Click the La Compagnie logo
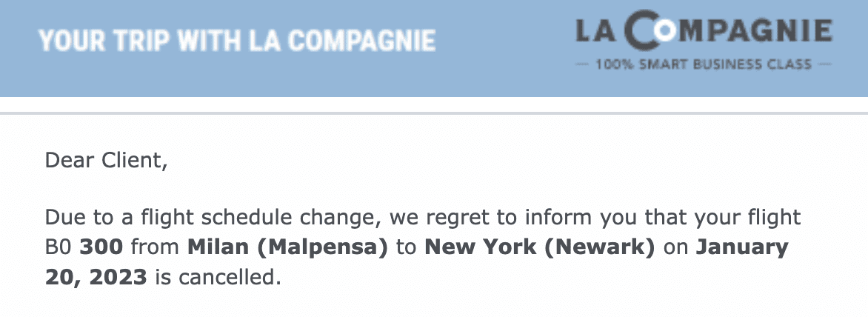The width and height of the screenshot is (868, 317). 704,43
